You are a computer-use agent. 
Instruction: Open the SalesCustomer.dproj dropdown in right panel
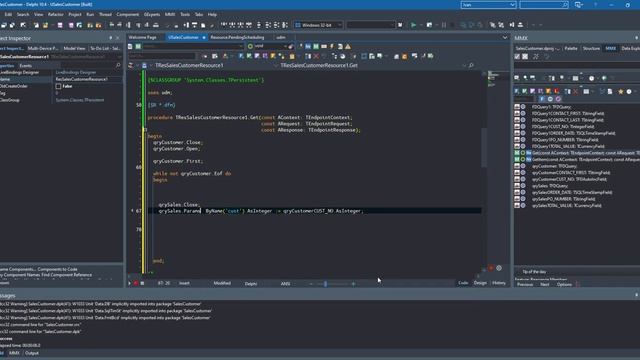538,49
